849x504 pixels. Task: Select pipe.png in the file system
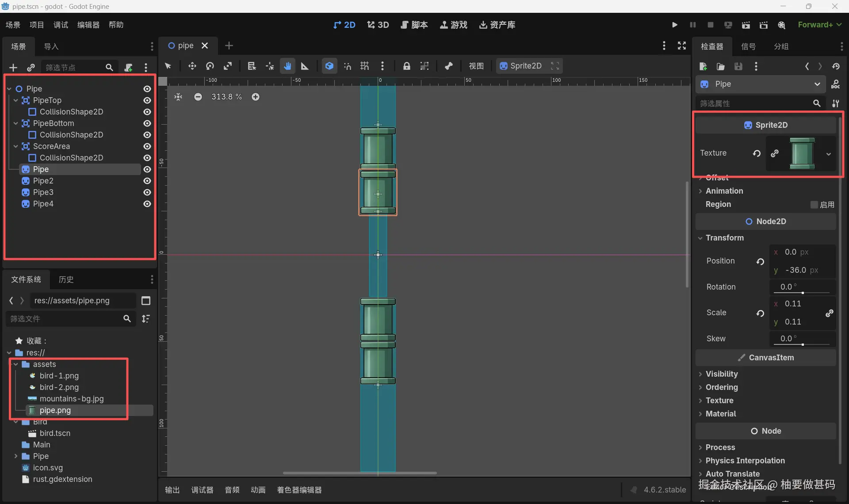[x=55, y=410]
